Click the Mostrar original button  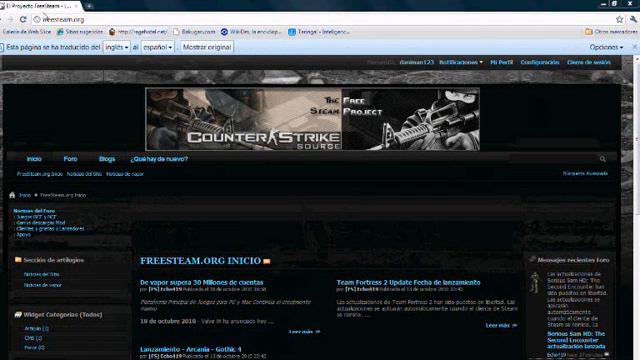point(207,47)
